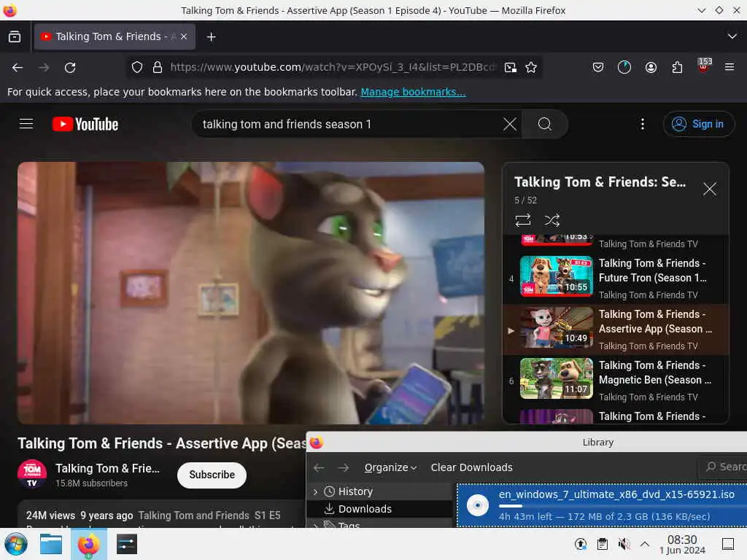Select the windows 7 ultimate iso download

(602, 505)
